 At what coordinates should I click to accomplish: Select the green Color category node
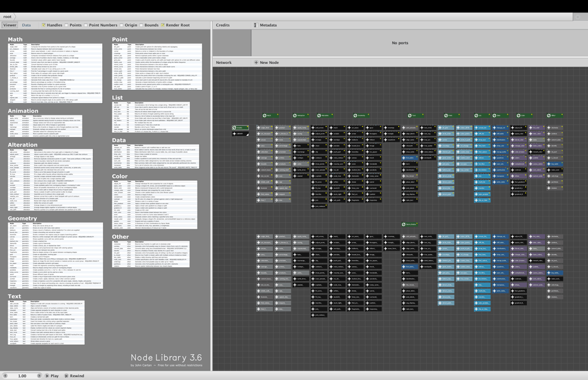coord(524,115)
